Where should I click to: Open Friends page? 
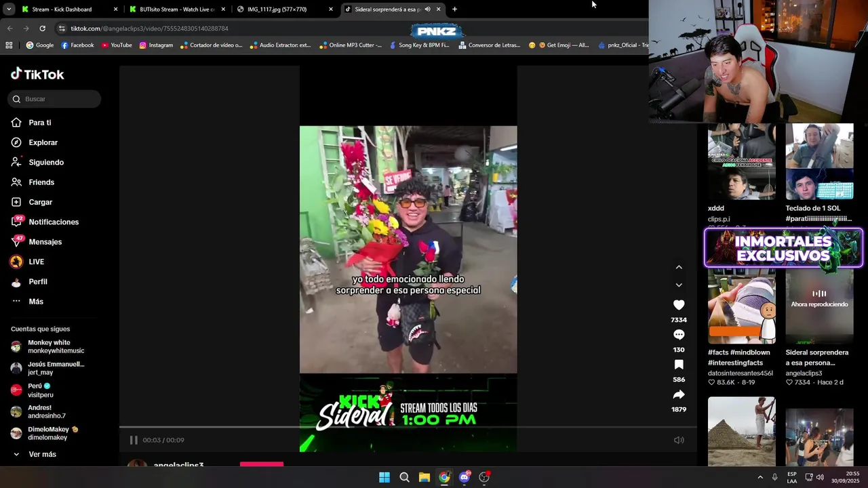[x=33, y=182]
